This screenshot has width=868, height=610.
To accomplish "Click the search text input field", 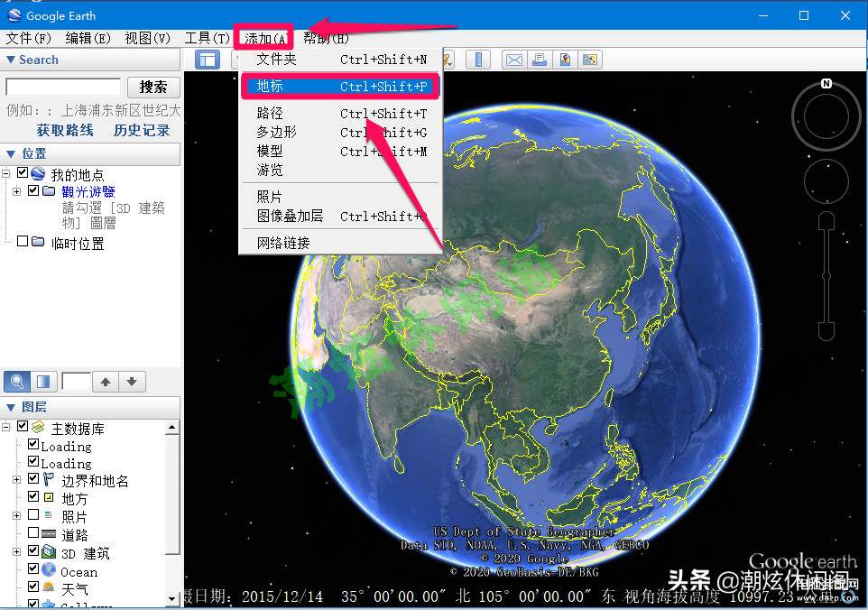I will (x=63, y=87).
